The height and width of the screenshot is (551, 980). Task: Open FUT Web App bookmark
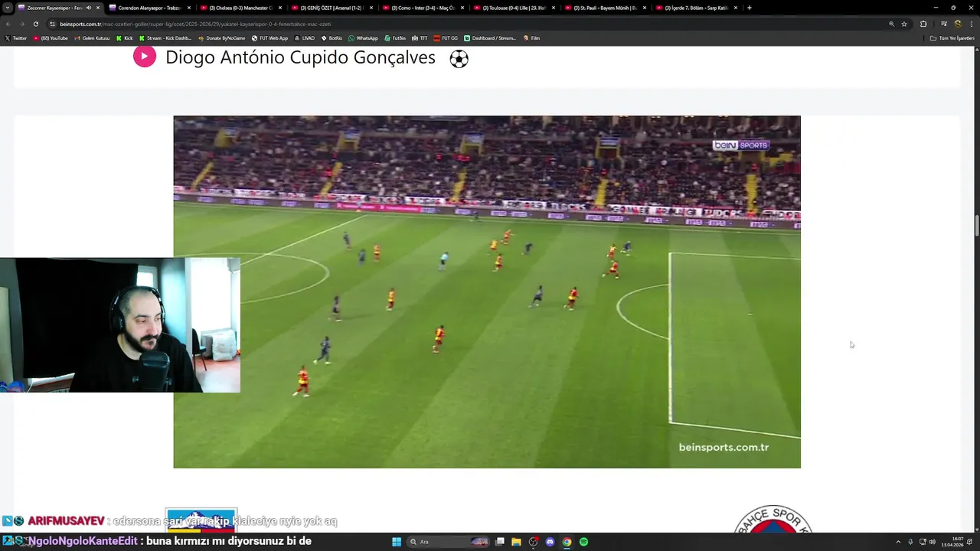coord(270,38)
